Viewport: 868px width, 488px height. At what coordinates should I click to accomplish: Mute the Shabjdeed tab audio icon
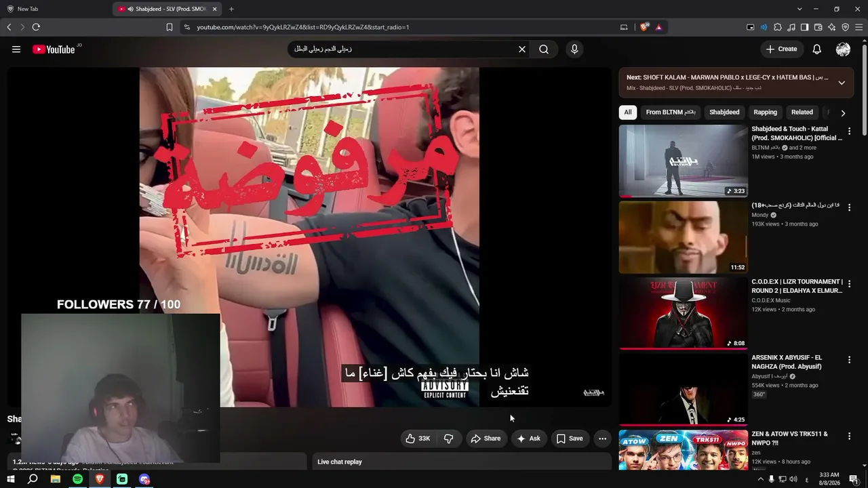130,9
